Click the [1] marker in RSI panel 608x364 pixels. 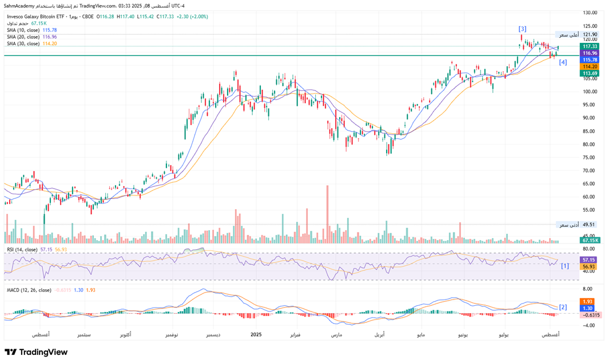(x=565, y=266)
